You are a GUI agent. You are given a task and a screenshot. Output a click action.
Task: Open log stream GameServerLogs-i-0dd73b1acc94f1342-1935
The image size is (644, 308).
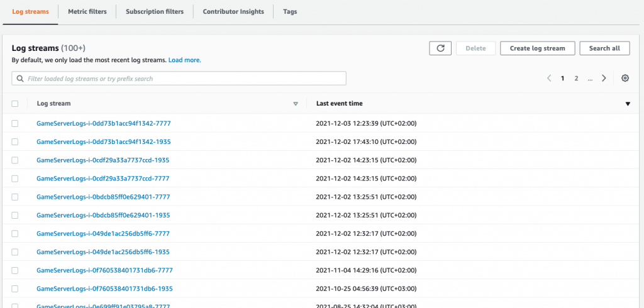point(104,141)
